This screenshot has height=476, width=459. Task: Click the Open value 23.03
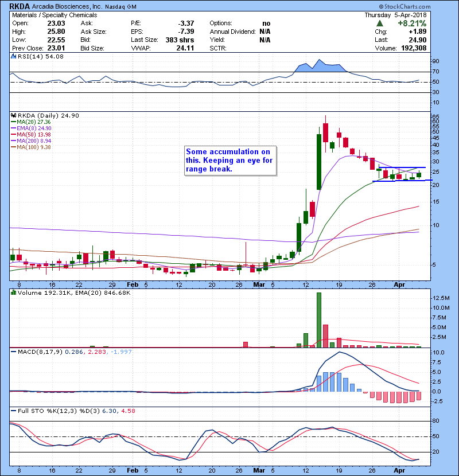pyautogui.click(x=56, y=24)
